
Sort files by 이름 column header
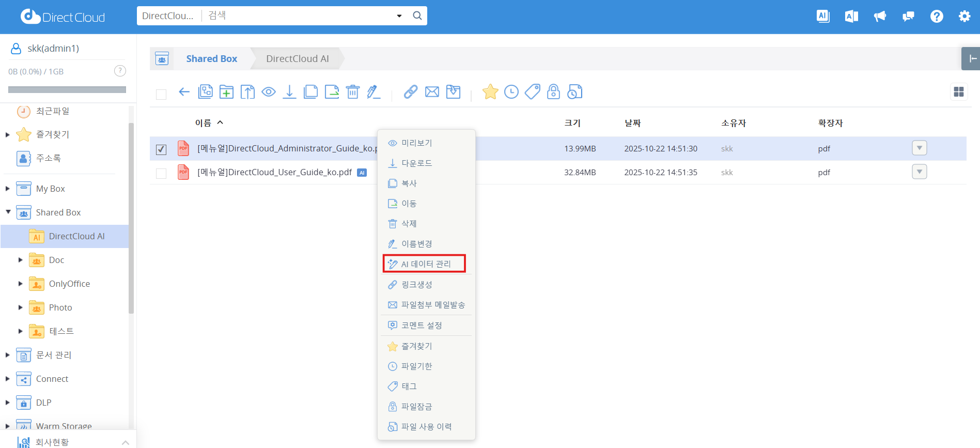[203, 123]
